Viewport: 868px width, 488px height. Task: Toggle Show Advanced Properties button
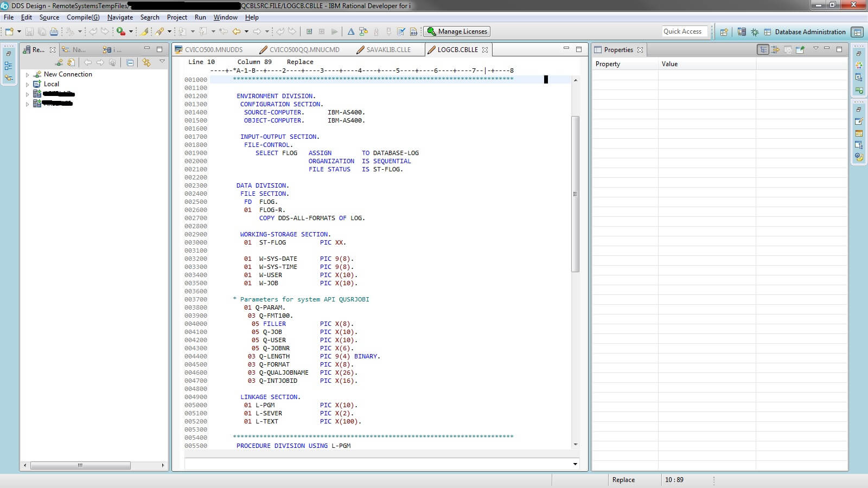(775, 49)
